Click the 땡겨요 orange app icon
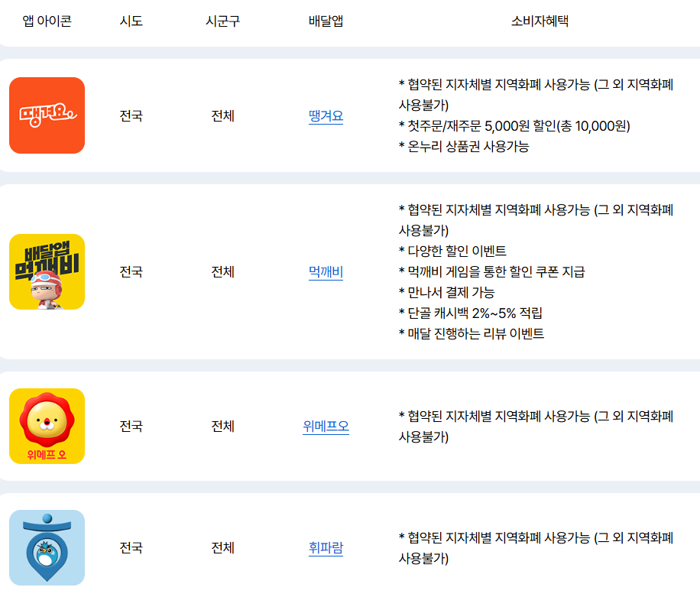This screenshot has width=700, height=597. [47, 115]
